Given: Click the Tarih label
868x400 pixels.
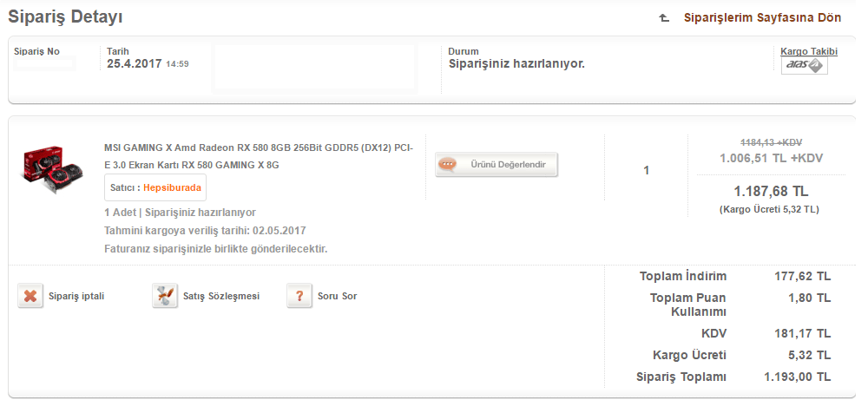Looking at the screenshot, I should 118,51.
